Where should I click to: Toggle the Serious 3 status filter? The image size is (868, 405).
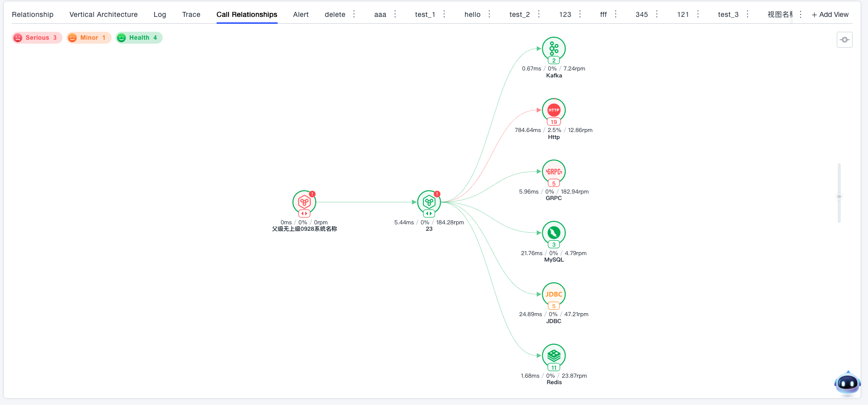pyautogui.click(x=37, y=38)
